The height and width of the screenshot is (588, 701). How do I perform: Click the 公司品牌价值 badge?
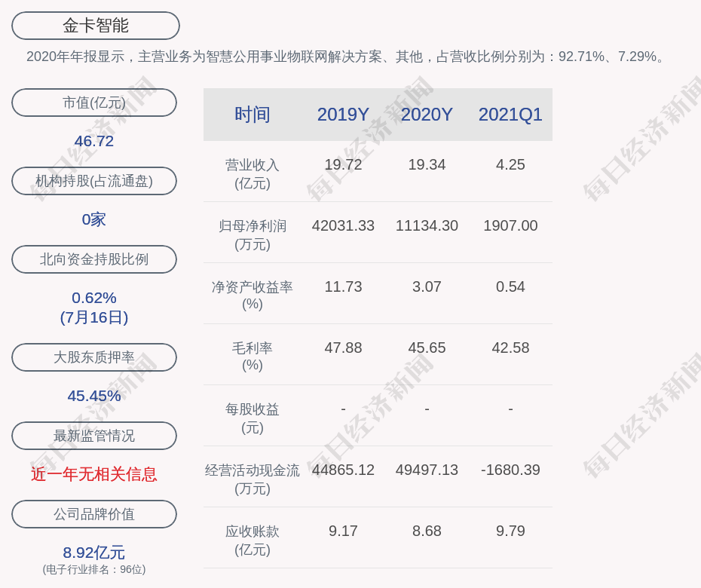93,514
